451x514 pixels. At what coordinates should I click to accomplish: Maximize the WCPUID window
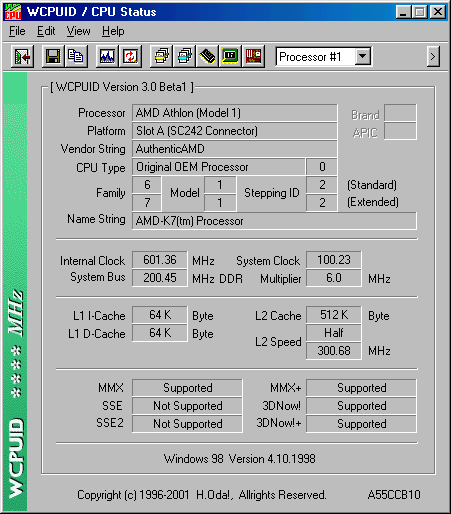tap(419, 12)
